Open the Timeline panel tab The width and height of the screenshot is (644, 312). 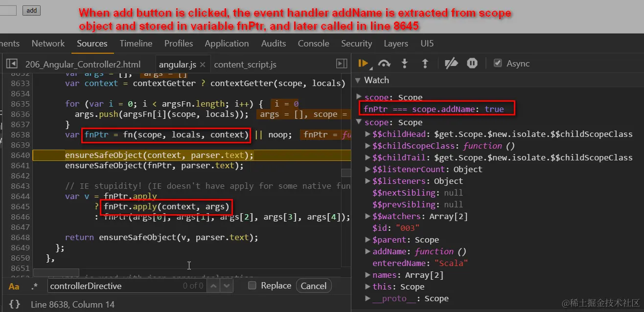click(136, 44)
